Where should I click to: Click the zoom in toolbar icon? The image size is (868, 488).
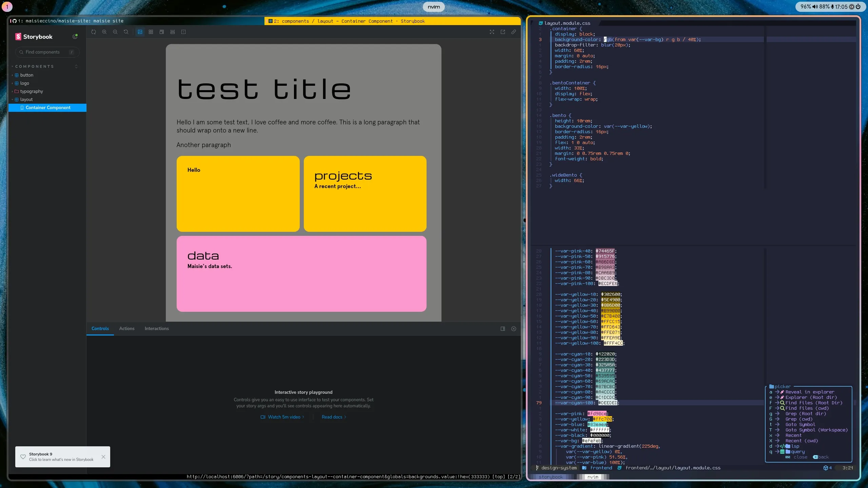coord(104,32)
